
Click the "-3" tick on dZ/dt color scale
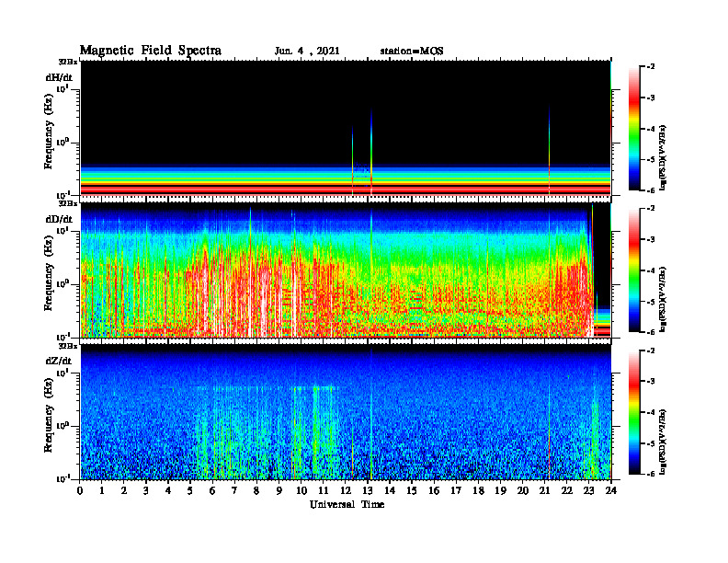650,381
